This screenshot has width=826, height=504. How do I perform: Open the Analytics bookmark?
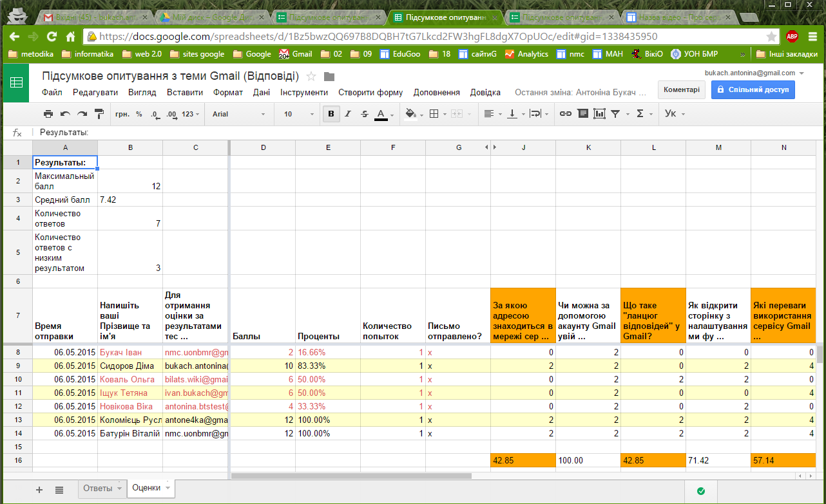tap(526, 54)
